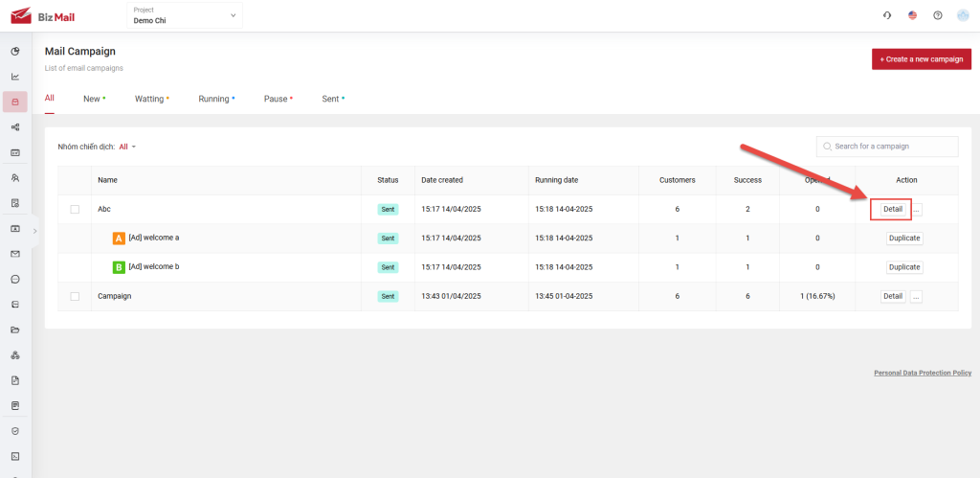Open the help question mark icon
The height and width of the screenshot is (478, 980).
(937, 15)
